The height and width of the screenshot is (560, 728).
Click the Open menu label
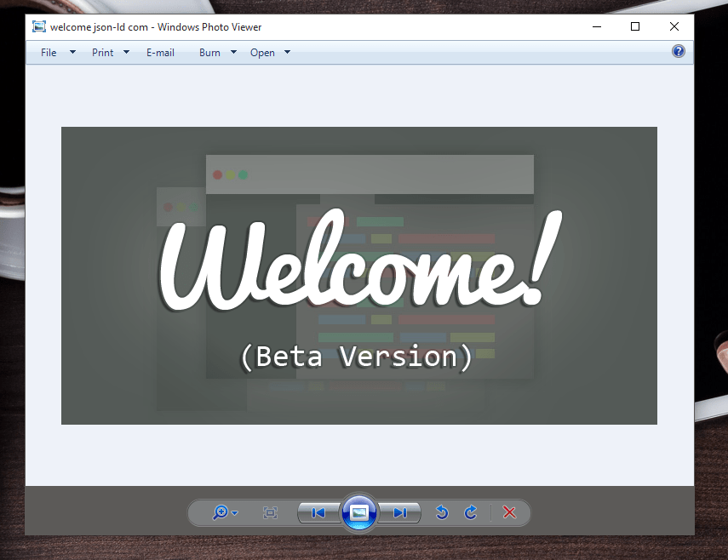coord(262,52)
